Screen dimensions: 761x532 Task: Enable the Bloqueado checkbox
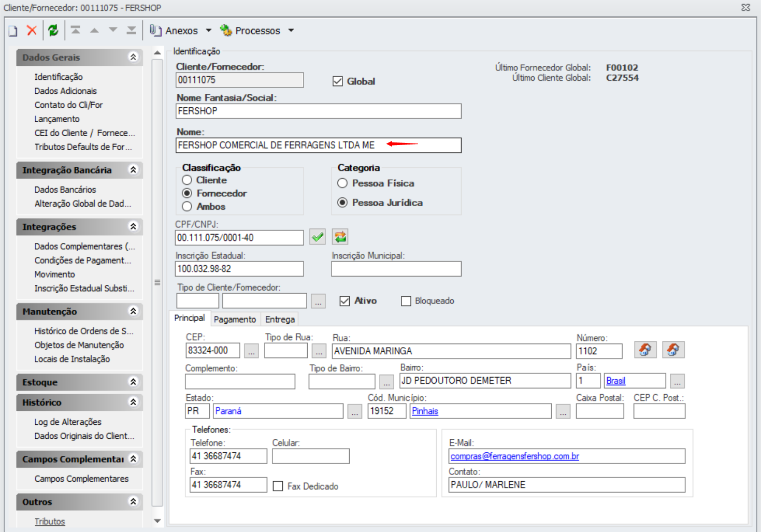pyautogui.click(x=406, y=301)
